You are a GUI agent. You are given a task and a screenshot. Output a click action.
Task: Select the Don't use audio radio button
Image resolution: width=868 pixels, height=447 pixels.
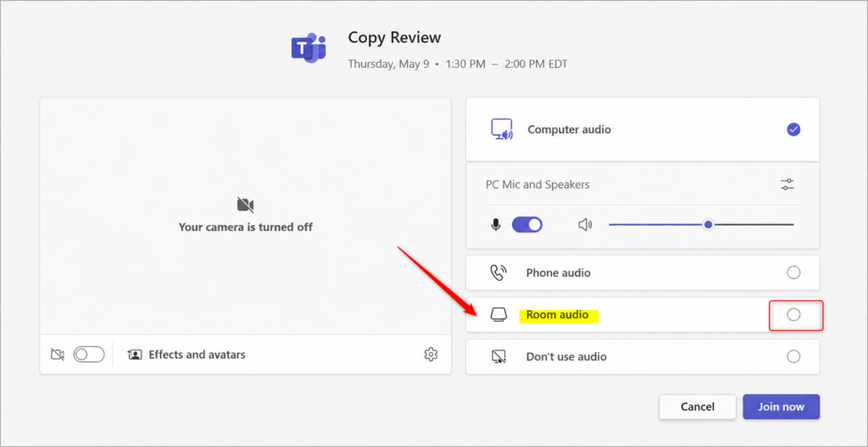pos(793,356)
